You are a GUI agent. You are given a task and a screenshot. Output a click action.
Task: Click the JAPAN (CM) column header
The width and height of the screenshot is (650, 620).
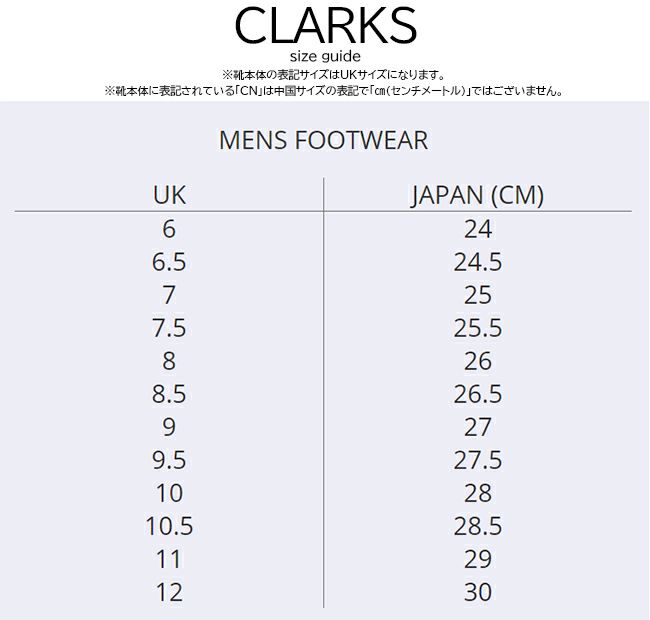coord(477,195)
